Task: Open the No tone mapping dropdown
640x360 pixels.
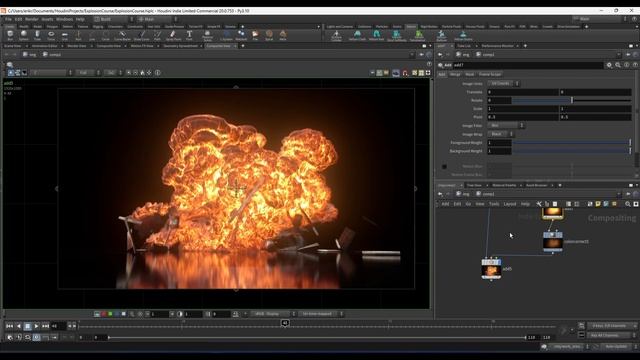Action: [x=322, y=314]
